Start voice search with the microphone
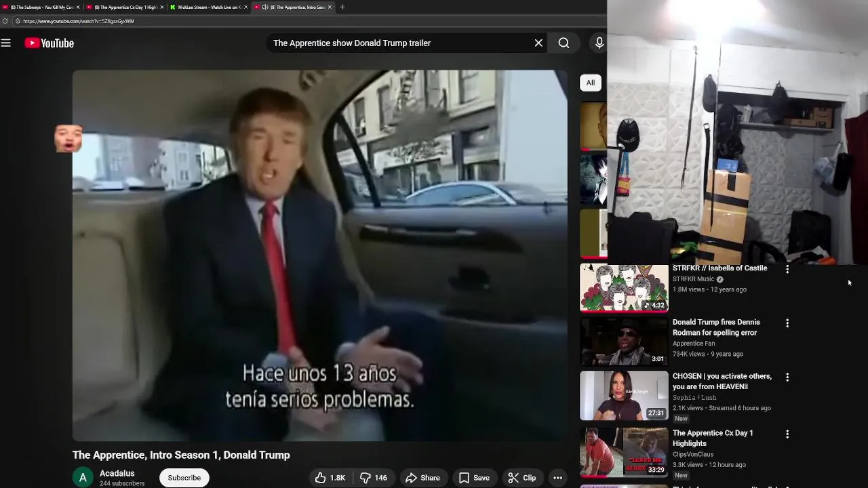The image size is (868, 488). click(x=599, y=43)
